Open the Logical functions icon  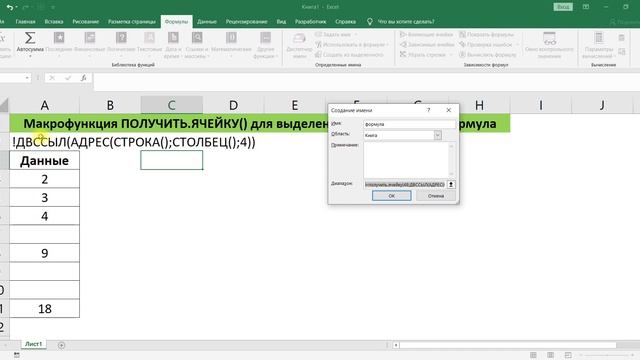pos(121,38)
